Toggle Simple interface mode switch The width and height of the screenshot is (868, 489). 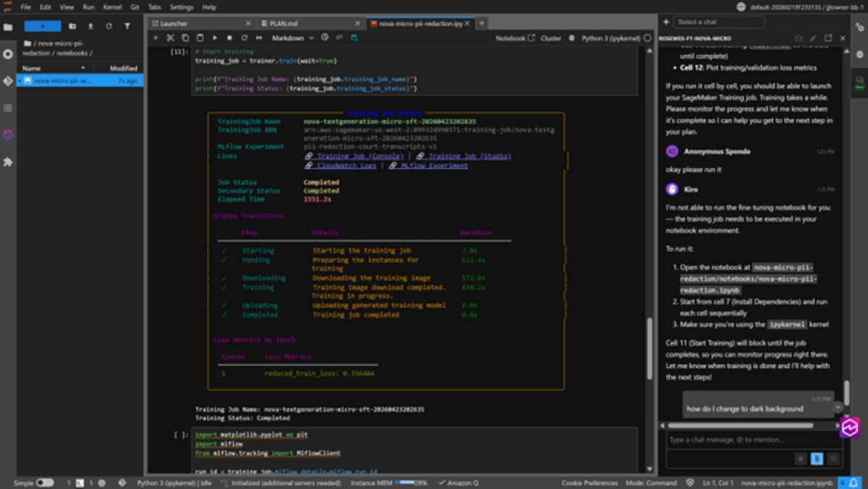click(x=44, y=482)
